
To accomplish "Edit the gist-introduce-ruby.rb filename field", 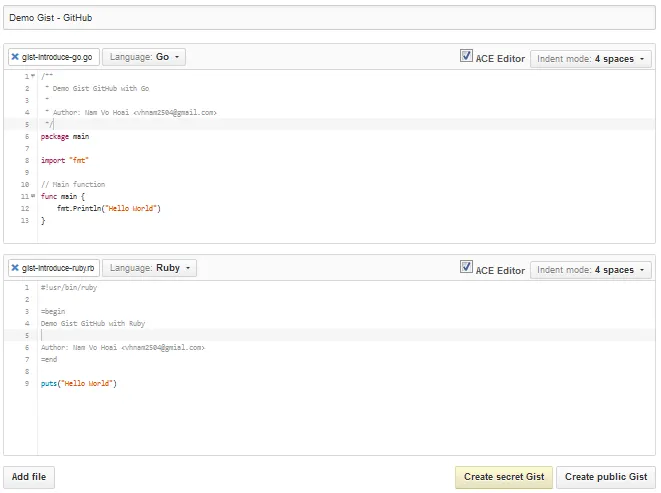I will pos(59,268).
